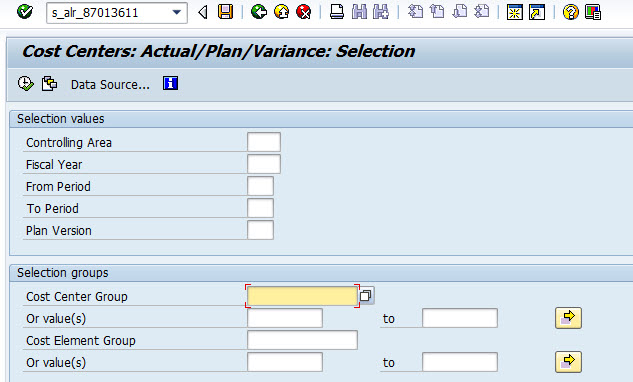The image size is (633, 382).
Task: Open Customize Local Layout icon
Action: point(593,12)
